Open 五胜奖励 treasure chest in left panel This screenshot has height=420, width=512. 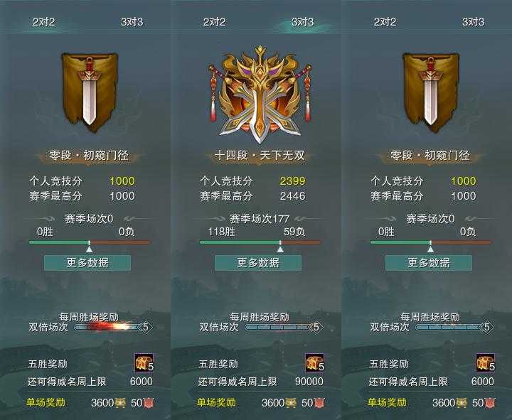point(144,362)
